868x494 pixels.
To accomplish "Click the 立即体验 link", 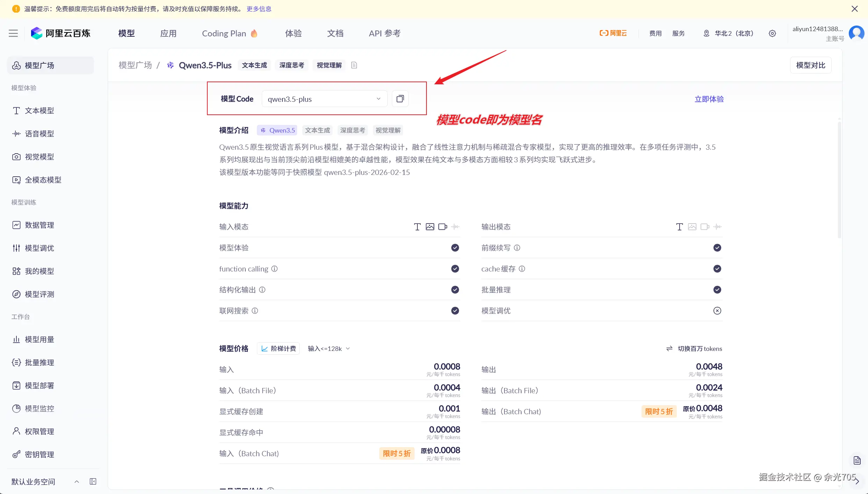I will point(709,99).
